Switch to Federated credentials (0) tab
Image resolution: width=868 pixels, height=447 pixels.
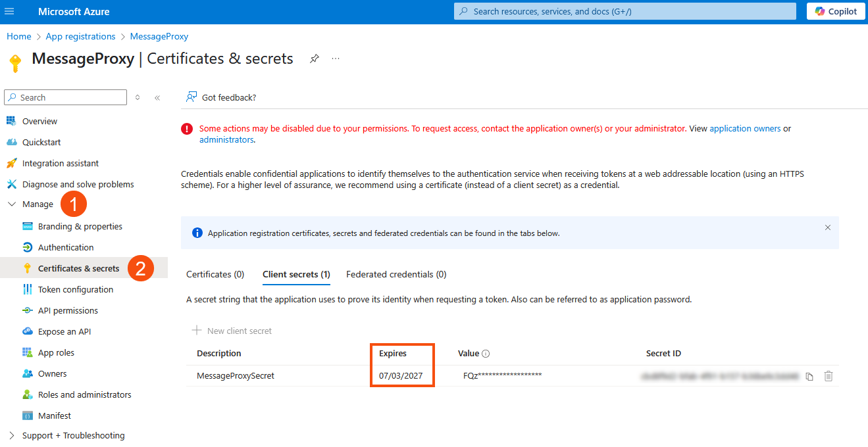396,274
